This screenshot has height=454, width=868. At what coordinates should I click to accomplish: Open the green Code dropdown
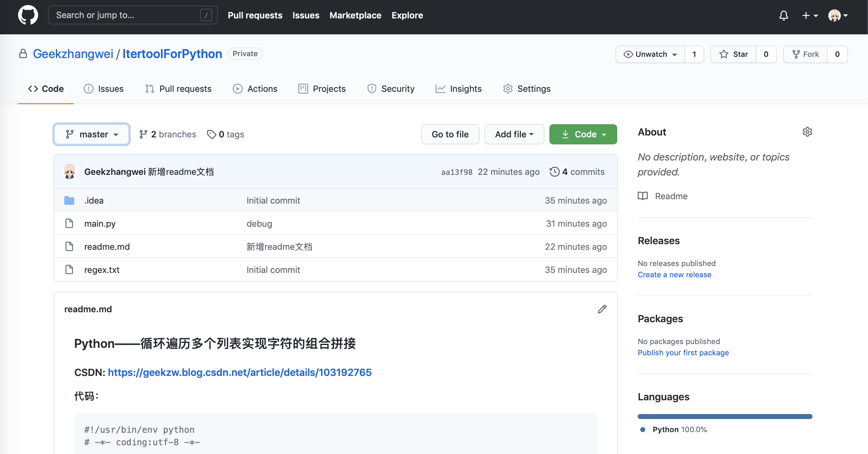click(583, 134)
